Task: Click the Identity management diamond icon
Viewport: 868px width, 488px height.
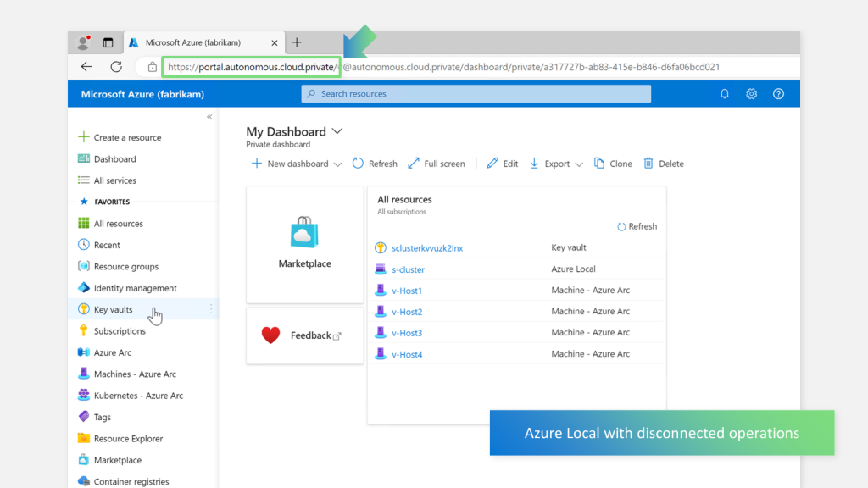Action: (x=84, y=288)
